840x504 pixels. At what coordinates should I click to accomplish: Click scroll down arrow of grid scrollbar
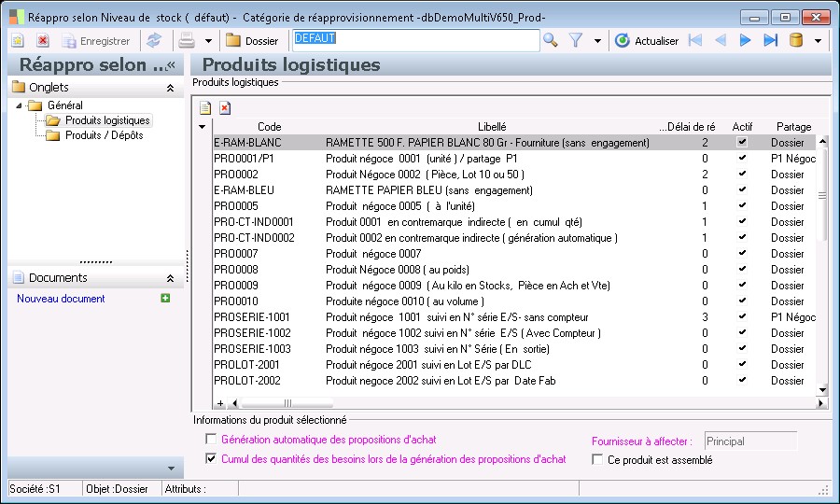[x=822, y=390]
